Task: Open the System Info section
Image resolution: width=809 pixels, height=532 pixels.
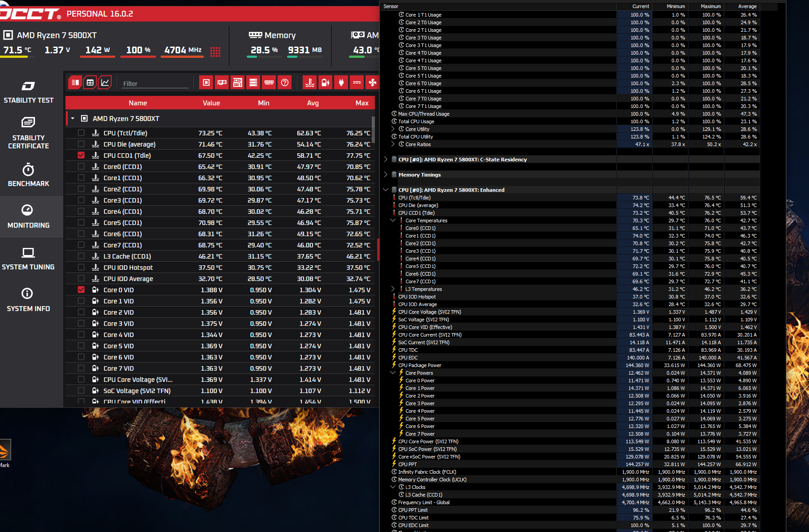Action: click(x=28, y=300)
